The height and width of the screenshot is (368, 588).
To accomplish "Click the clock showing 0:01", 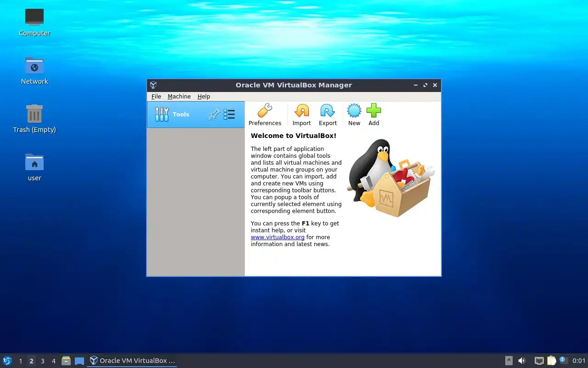I will (579, 361).
